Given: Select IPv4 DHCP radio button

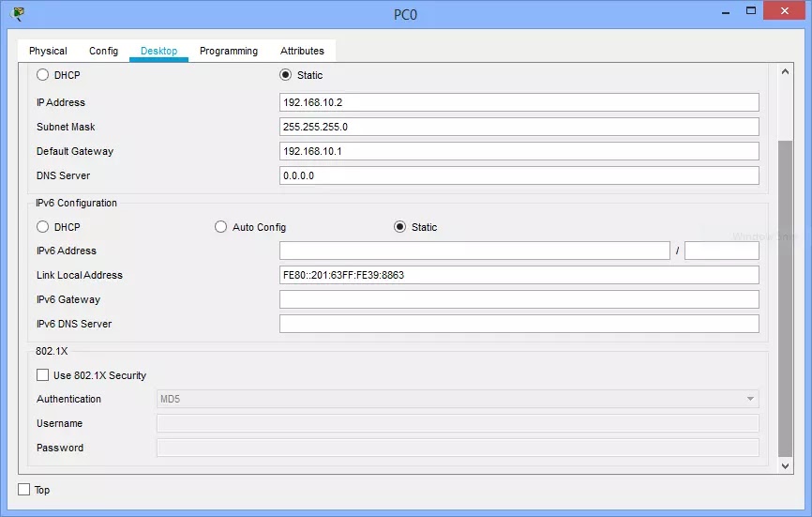Looking at the screenshot, I should coord(42,75).
